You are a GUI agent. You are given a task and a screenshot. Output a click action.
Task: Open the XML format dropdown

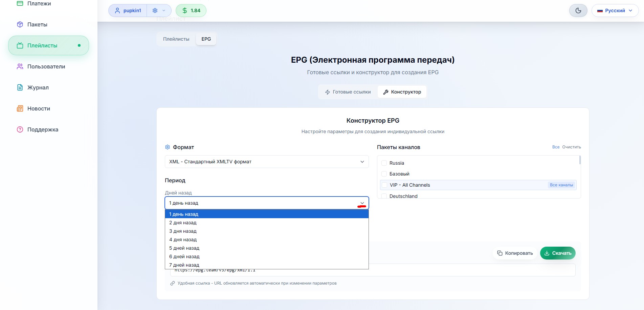[267, 162]
